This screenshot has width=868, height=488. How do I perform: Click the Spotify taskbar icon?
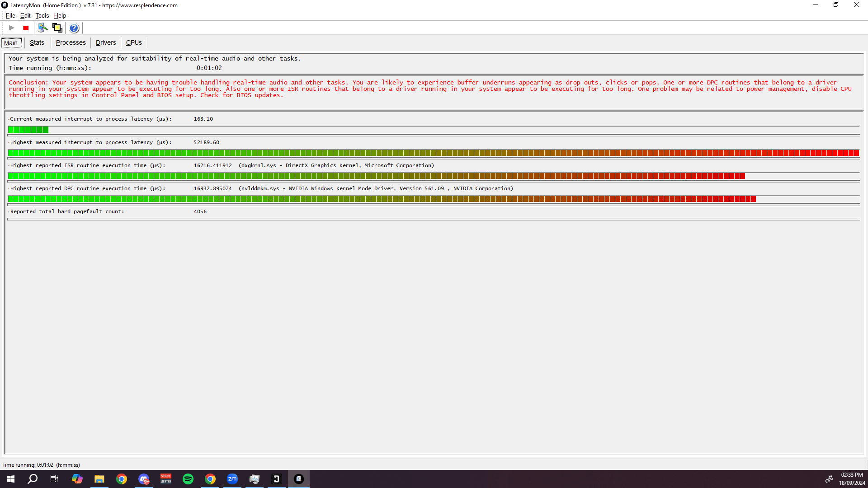pos(188,479)
